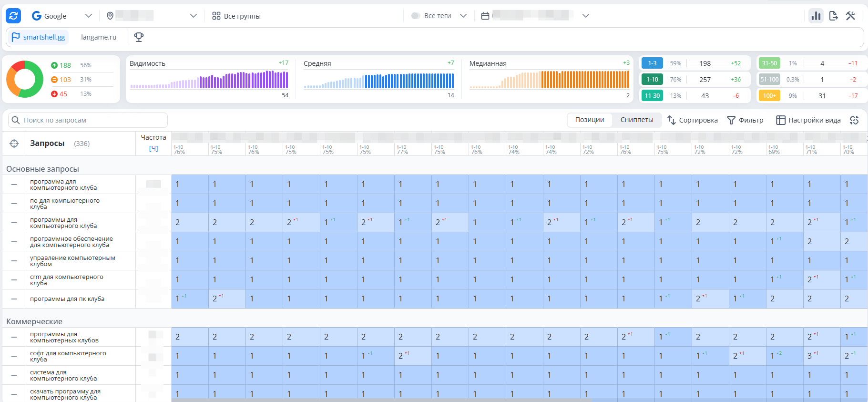Click the crosshair target icon beside Запросы

[x=14, y=144]
